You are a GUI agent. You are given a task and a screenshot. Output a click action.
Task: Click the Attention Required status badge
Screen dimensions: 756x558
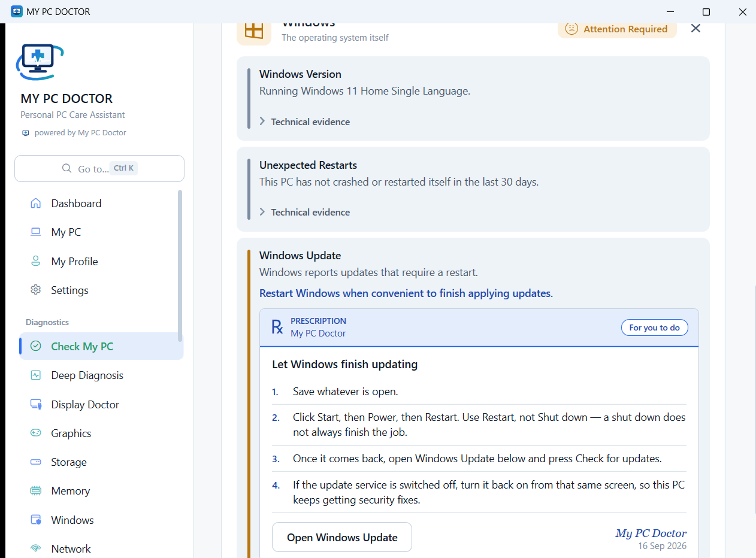pyautogui.click(x=617, y=29)
